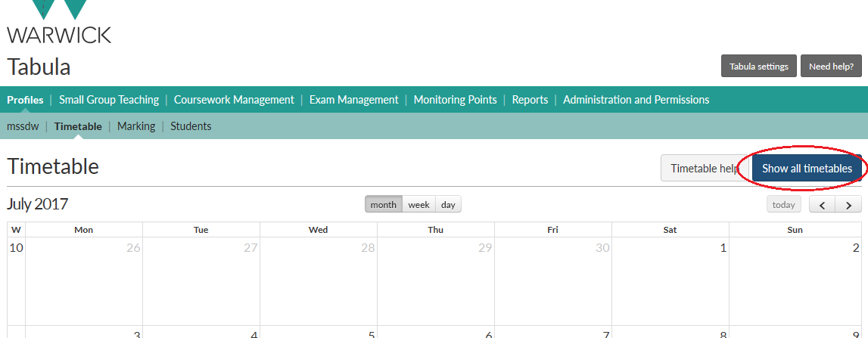868x338 pixels.
Task: Open Tabula settings
Action: pos(758,67)
